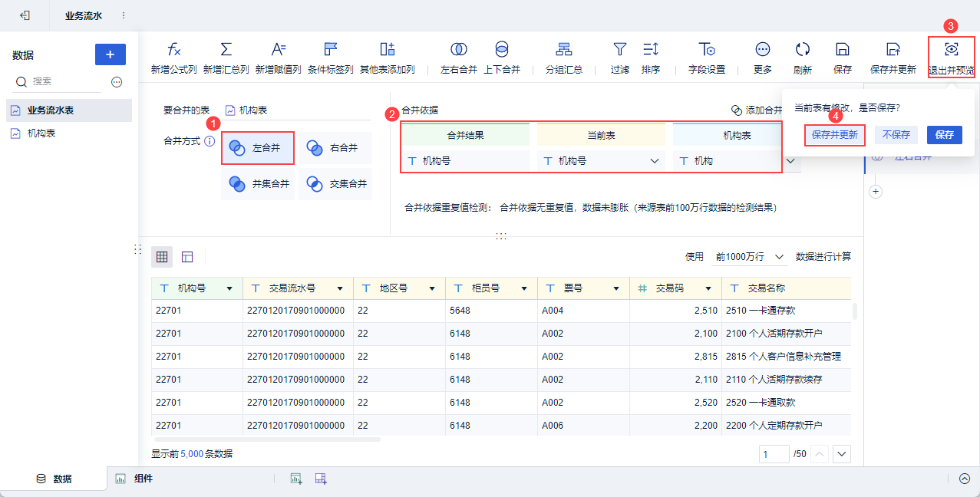Screen dimensions: 980x497
Task: Click the 刷新 refresh icon
Action: click(803, 50)
